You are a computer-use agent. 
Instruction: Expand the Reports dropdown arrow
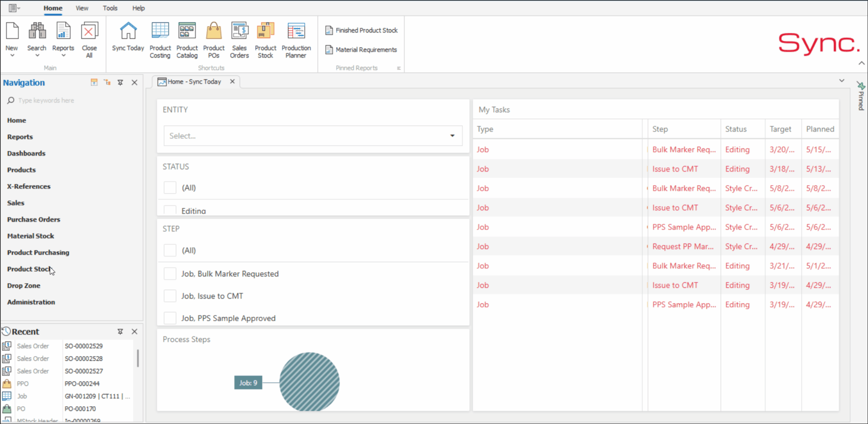[x=63, y=56]
